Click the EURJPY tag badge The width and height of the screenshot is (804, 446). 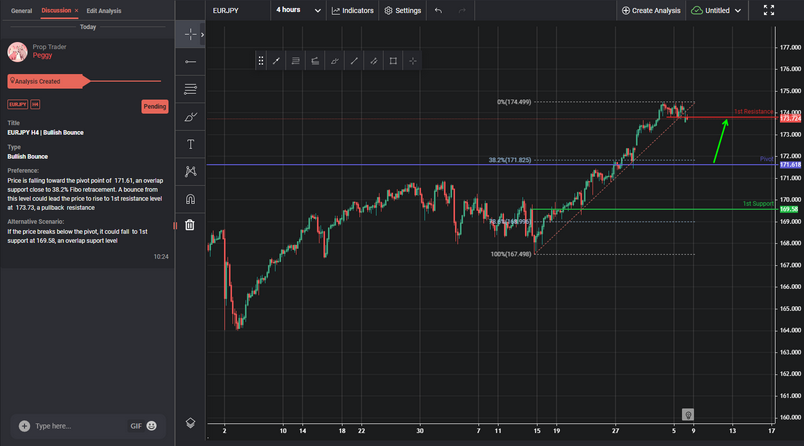[17, 105]
